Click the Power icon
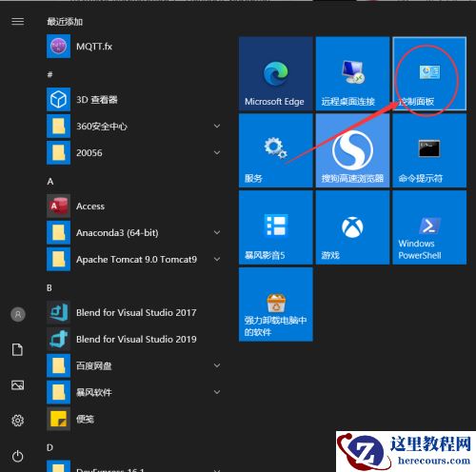Screen dimensions: 476x472 17,456
